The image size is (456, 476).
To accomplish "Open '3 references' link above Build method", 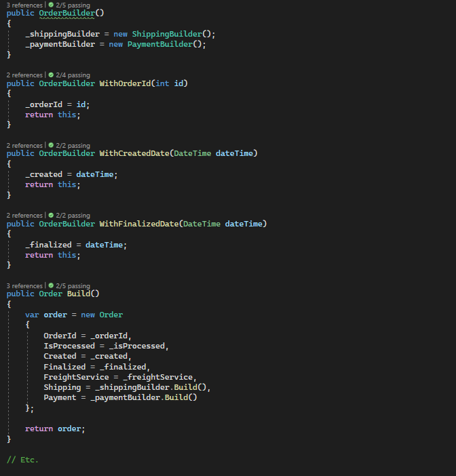I will [x=24, y=286].
